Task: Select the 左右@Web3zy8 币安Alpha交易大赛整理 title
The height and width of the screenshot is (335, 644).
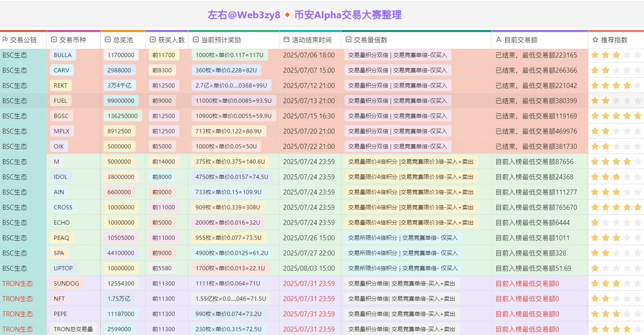Action: 304,15
